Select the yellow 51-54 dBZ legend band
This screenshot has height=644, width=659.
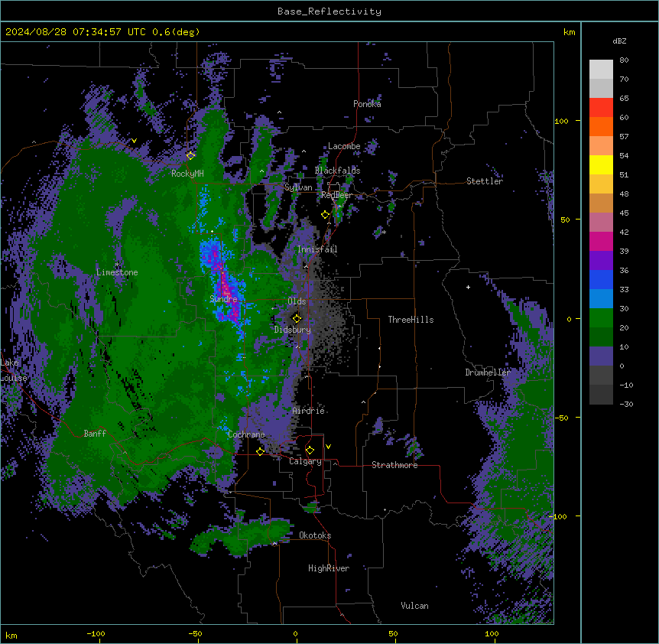coord(601,164)
